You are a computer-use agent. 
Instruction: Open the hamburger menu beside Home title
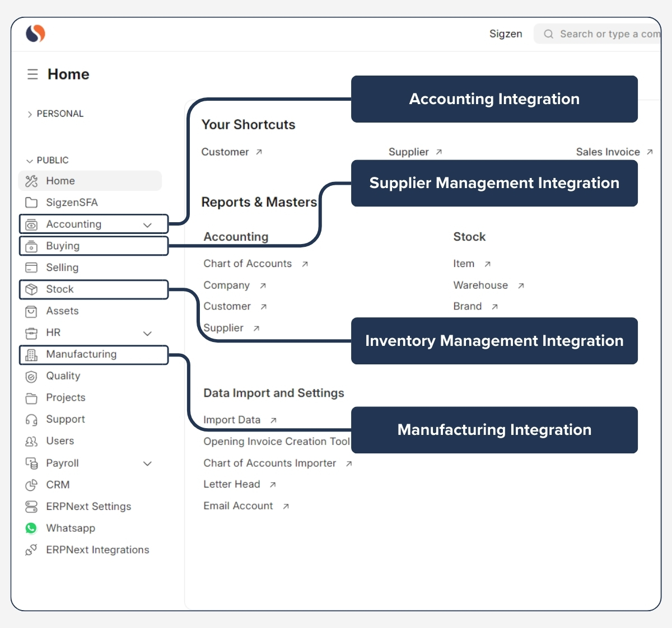(32, 74)
